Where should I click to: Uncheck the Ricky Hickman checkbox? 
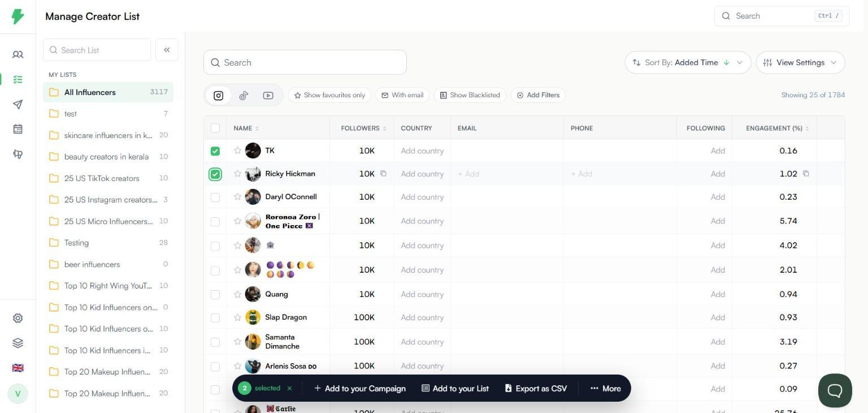[x=215, y=174]
